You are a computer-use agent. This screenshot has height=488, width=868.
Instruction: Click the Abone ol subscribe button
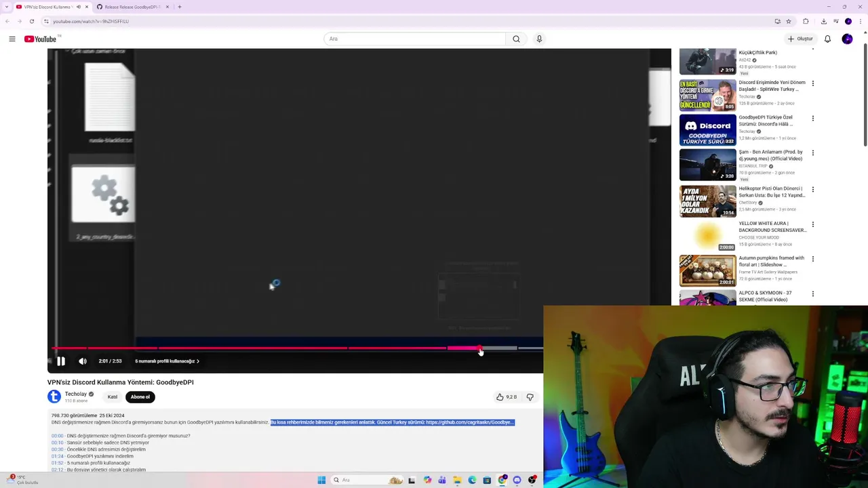click(x=140, y=397)
